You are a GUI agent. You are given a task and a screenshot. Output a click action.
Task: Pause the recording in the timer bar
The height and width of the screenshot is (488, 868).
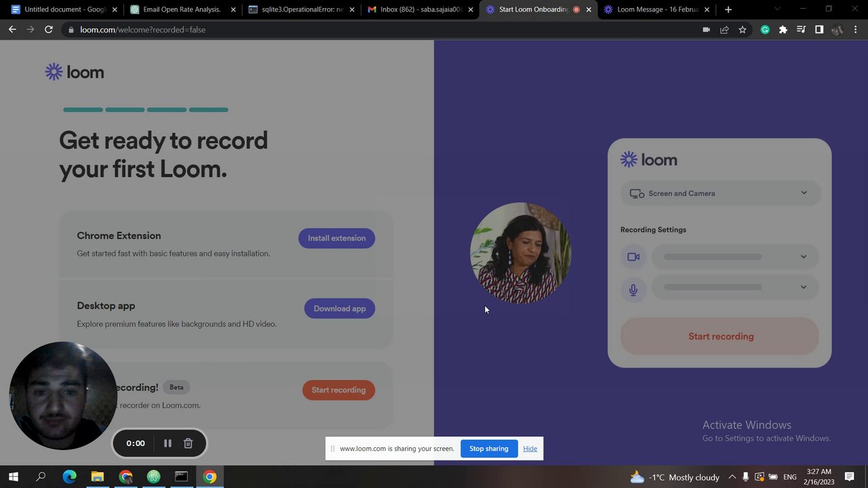click(167, 443)
